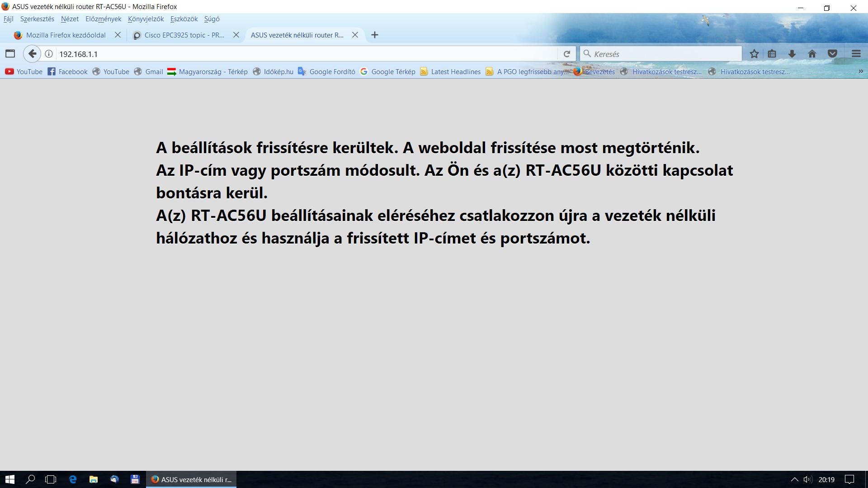Open the first YouTube bookmark
This screenshot has width=868, height=488.
point(24,71)
